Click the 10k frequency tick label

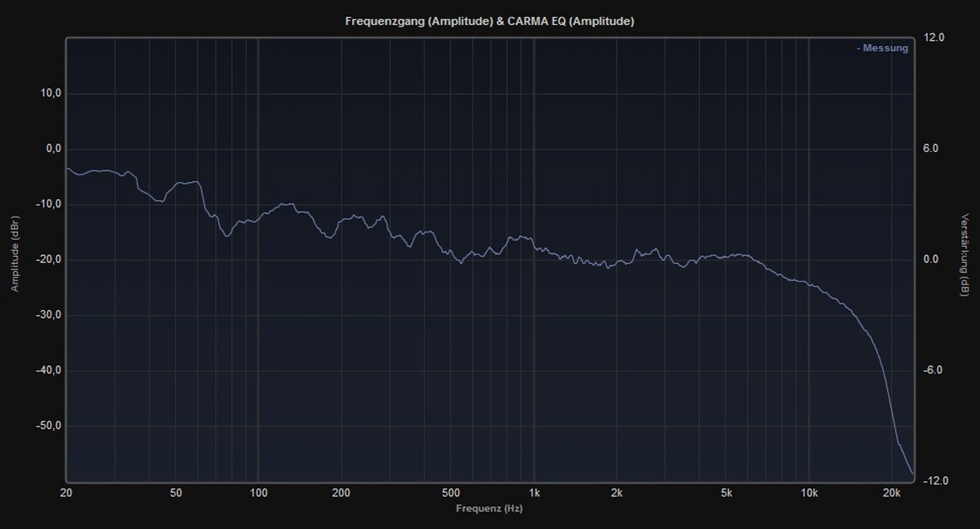809,493
